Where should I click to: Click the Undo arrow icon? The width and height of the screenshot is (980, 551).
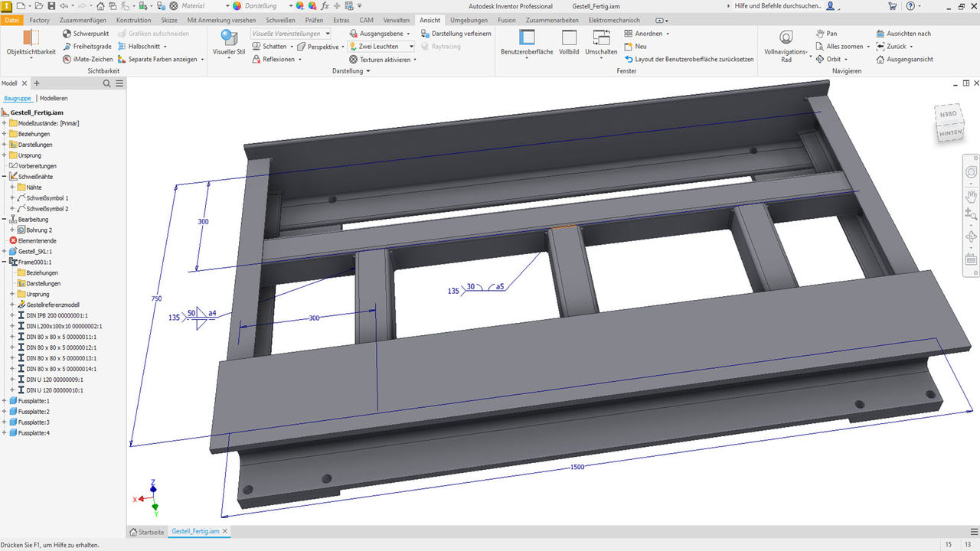click(x=63, y=5)
